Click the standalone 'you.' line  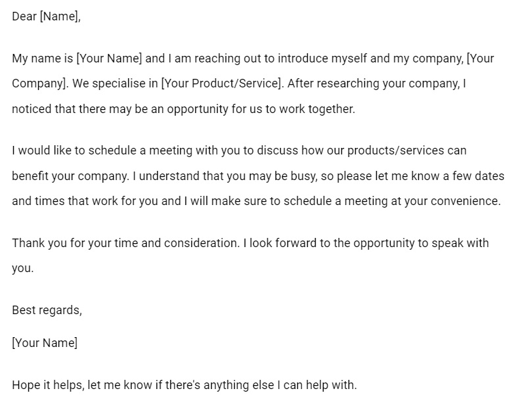pyautogui.click(x=23, y=269)
